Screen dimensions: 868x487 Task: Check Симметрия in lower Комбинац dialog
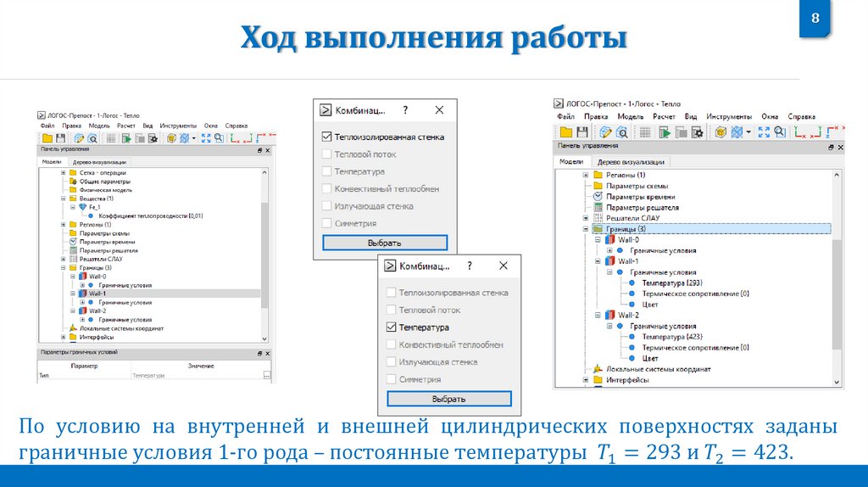[x=391, y=379]
